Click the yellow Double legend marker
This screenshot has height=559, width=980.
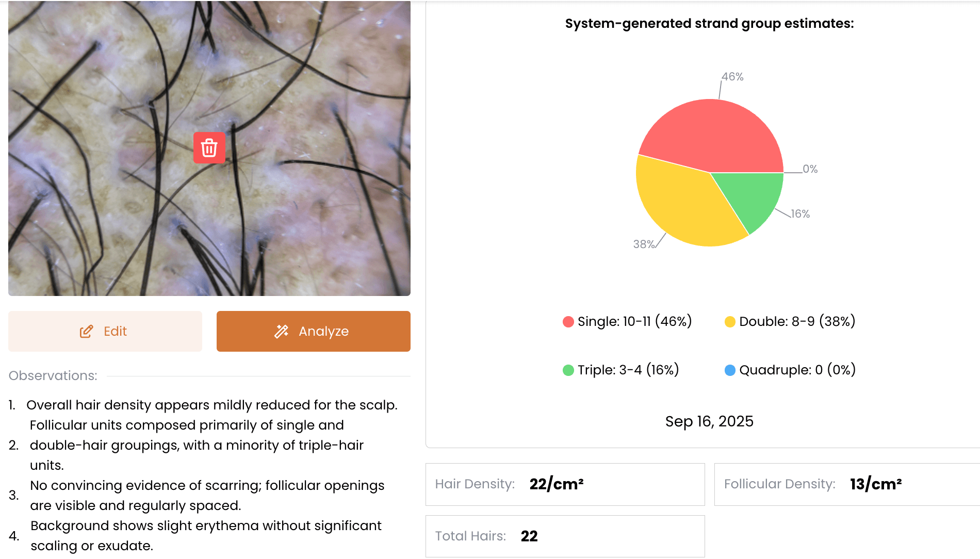(x=730, y=321)
